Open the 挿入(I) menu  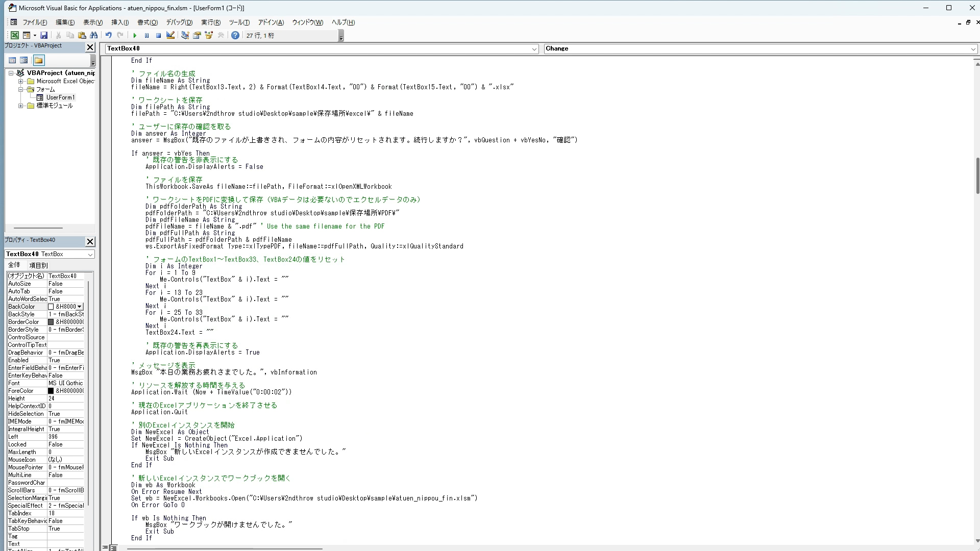(120, 22)
